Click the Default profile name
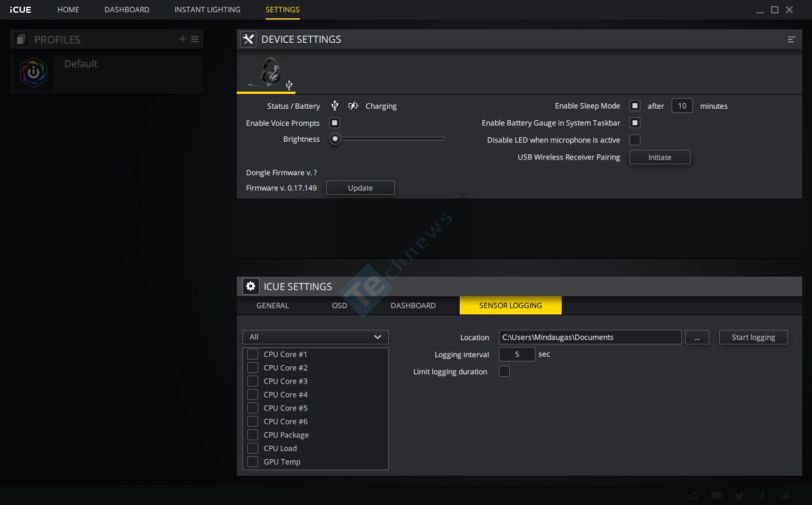 click(x=81, y=64)
